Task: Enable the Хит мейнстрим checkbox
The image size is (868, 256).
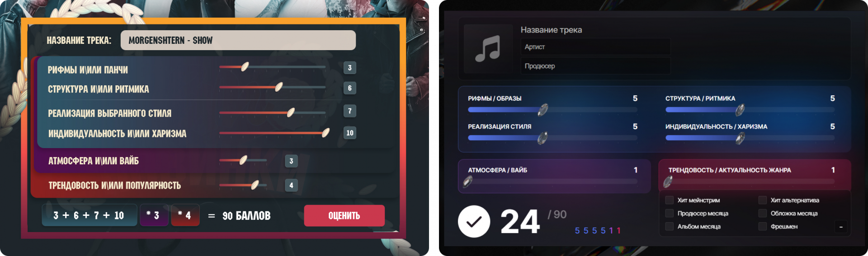Action: tap(670, 200)
